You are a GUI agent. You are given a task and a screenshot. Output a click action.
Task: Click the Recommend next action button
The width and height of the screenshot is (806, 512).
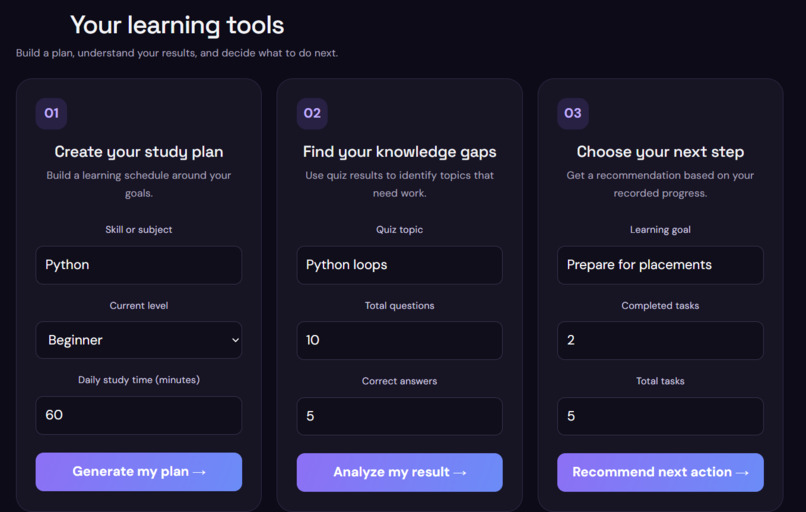click(660, 472)
